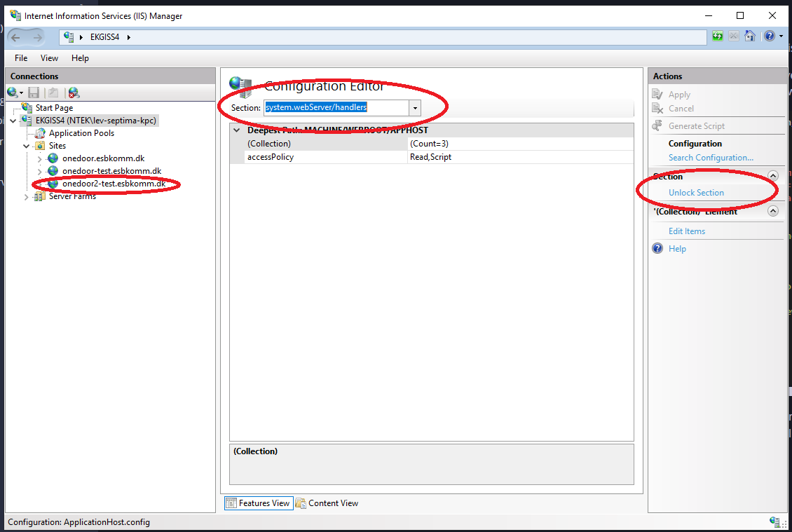This screenshot has height=532, width=792.
Task: Open the Refresh icon in the address toolbar
Action: click(717, 36)
